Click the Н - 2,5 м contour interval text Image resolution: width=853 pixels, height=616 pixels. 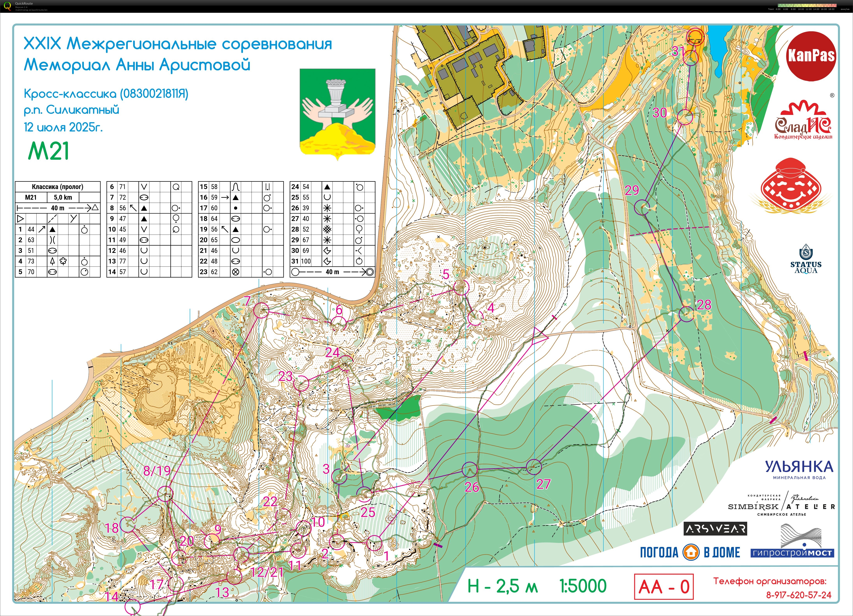click(x=503, y=586)
